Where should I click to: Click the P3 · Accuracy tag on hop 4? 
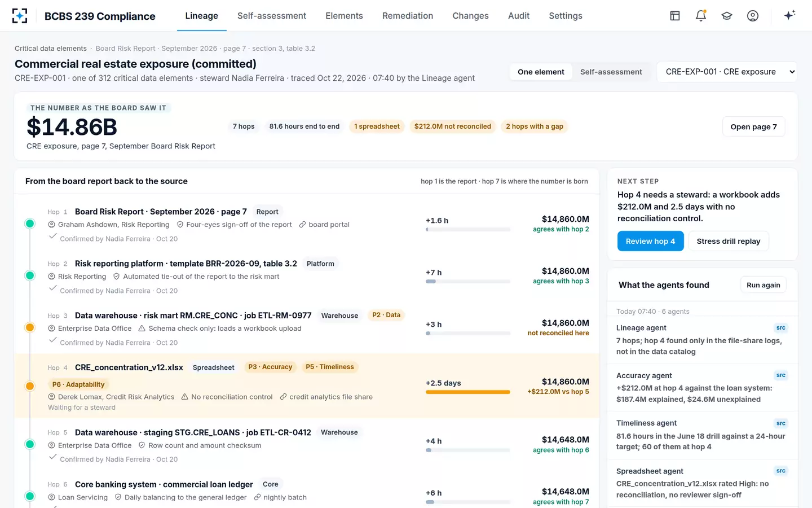[270, 367]
